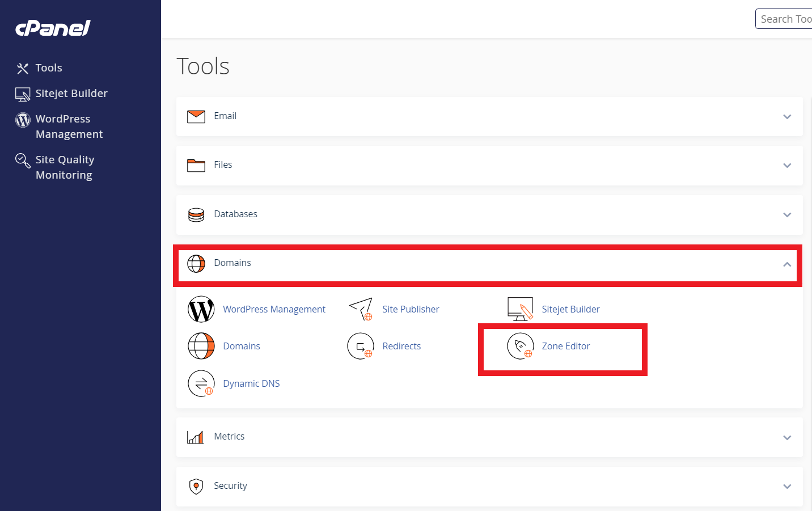Open the Zone Editor link
Image resolution: width=812 pixels, height=511 pixels.
pyautogui.click(x=565, y=346)
